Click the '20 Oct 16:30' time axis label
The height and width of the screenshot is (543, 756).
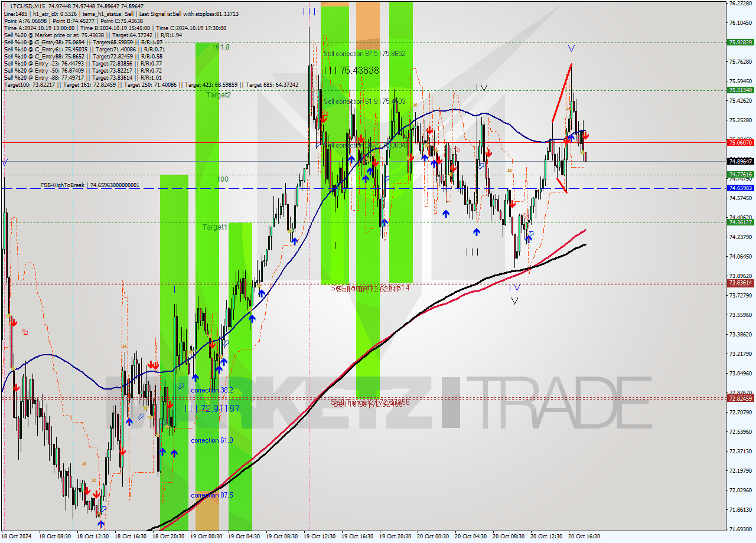(x=584, y=537)
